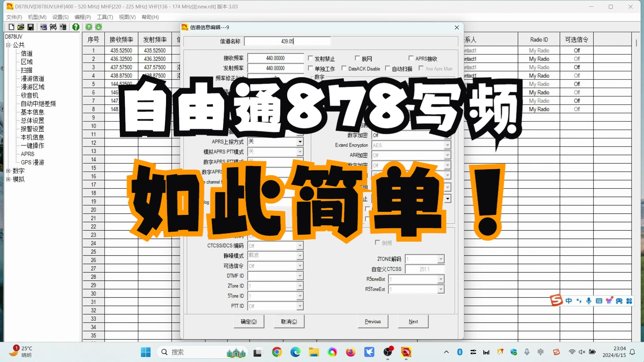
Task: Move channel down with green down arrow
Action: (x=99, y=27)
